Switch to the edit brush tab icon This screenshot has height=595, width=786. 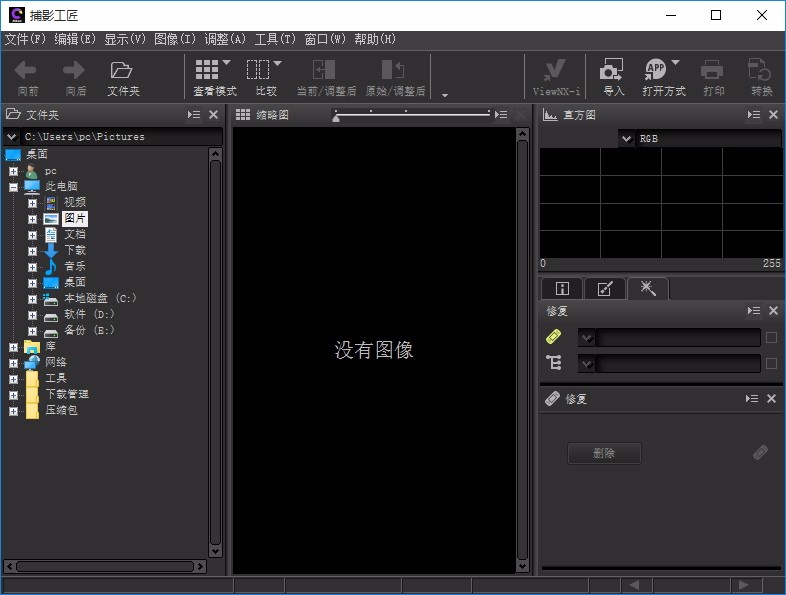click(x=605, y=289)
